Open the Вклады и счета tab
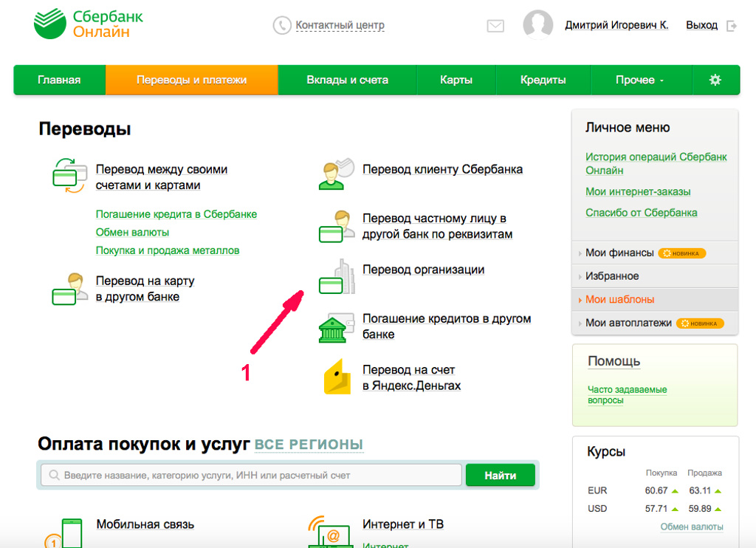This screenshot has height=548, width=756. click(x=347, y=80)
